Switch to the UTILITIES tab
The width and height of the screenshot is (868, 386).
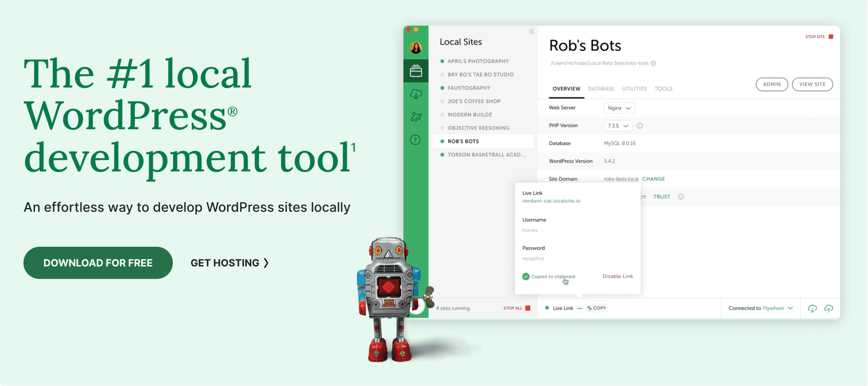(634, 89)
